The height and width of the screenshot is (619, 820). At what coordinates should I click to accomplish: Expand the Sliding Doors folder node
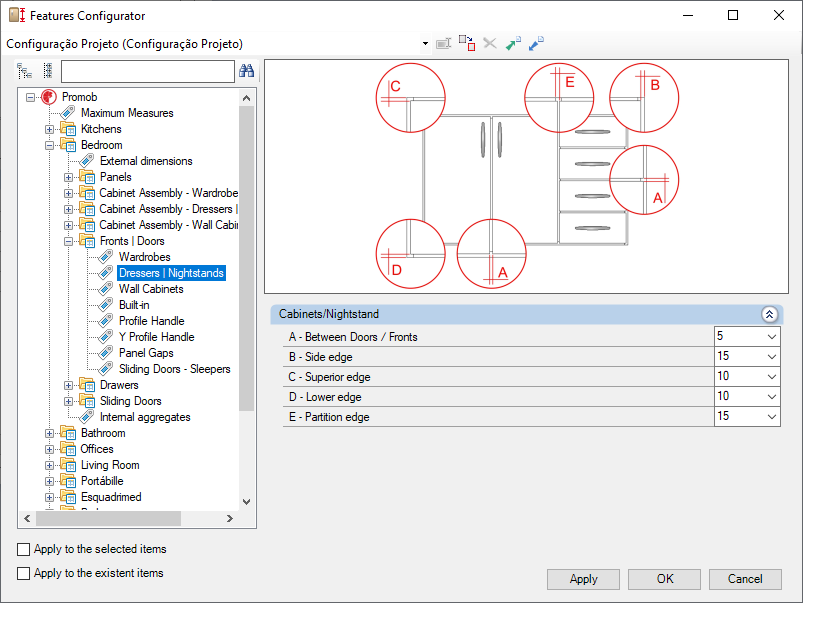(x=69, y=402)
